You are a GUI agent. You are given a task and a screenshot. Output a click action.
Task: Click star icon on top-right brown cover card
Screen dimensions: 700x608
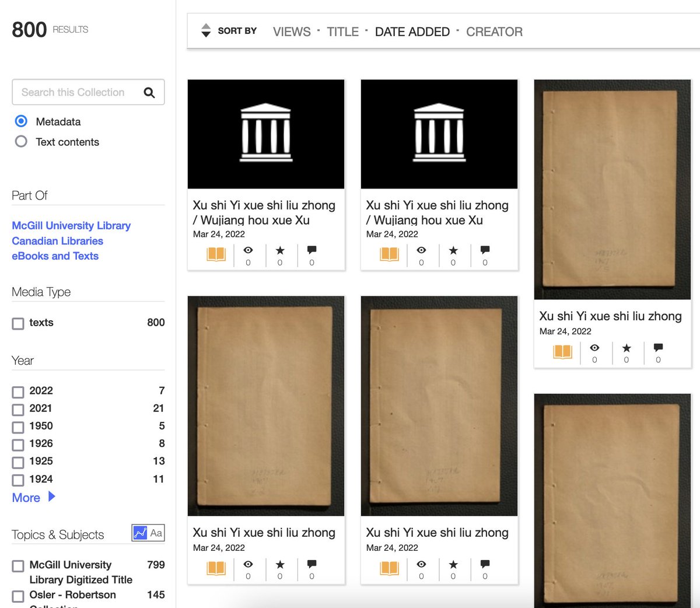pyautogui.click(x=626, y=348)
